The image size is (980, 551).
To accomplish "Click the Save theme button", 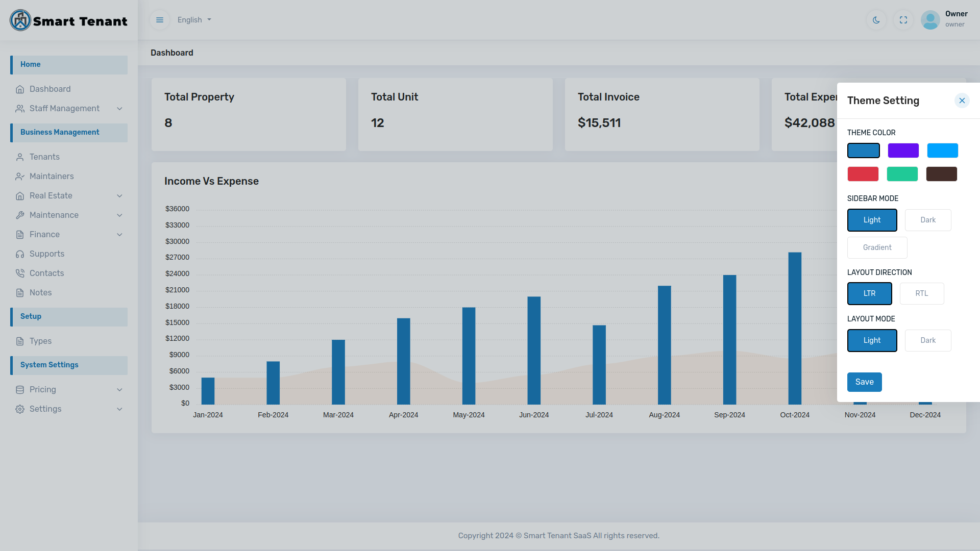I will [864, 382].
